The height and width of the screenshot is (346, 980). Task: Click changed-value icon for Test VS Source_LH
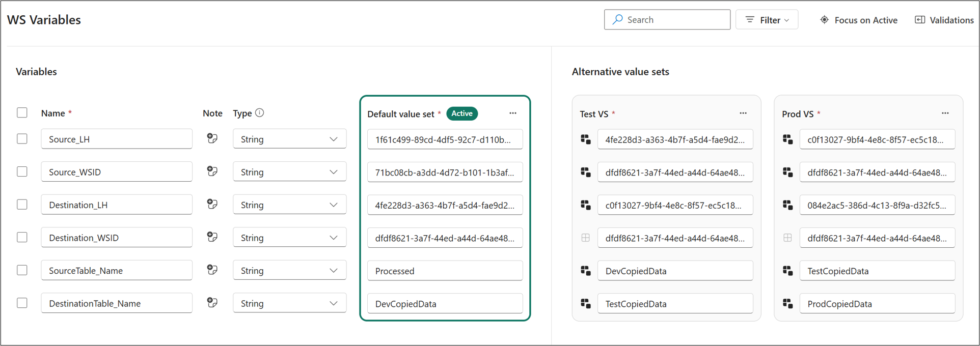pos(586,139)
